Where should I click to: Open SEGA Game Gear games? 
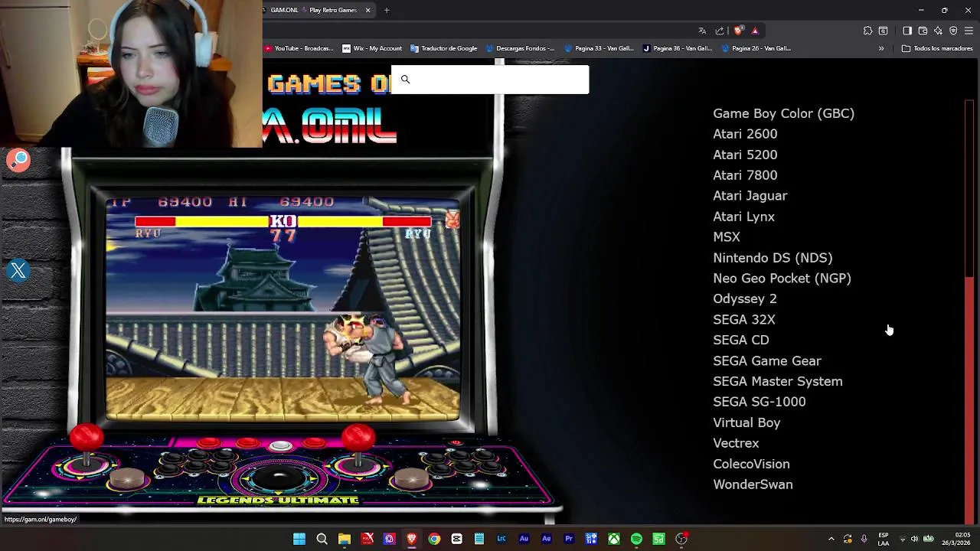(766, 360)
